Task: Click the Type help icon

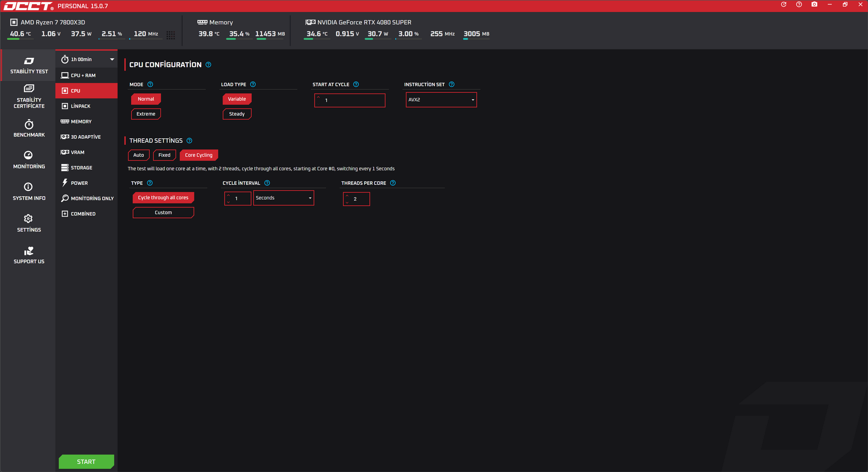Action: click(x=150, y=183)
